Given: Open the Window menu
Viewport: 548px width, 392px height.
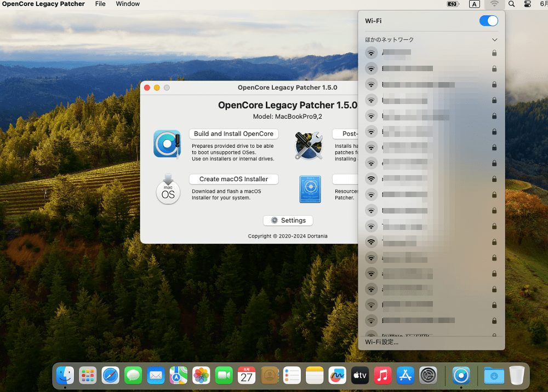Looking at the screenshot, I should click(x=128, y=4).
